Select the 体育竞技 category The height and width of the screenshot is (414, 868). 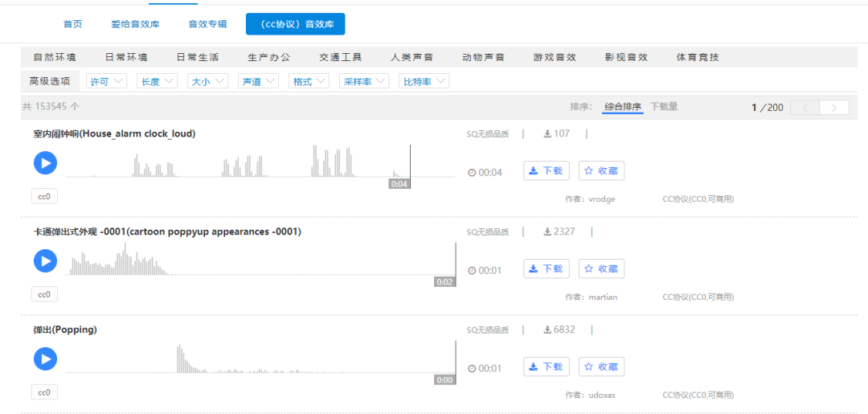tap(698, 57)
